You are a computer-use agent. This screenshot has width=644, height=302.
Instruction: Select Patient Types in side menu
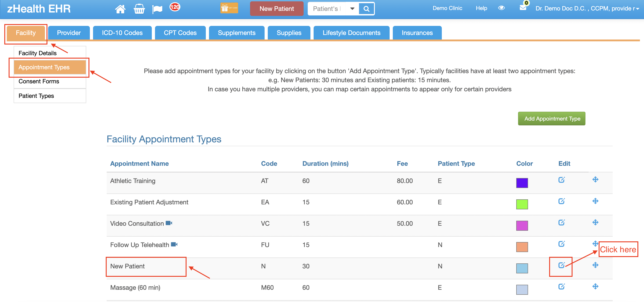click(x=50, y=96)
